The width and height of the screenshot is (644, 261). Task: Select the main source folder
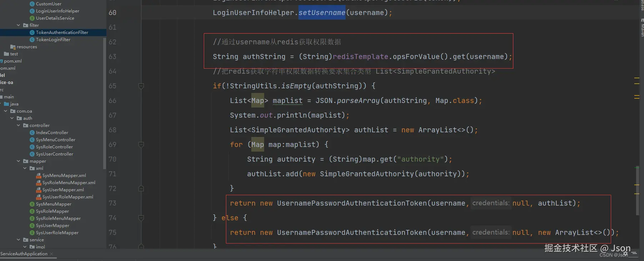9,97
